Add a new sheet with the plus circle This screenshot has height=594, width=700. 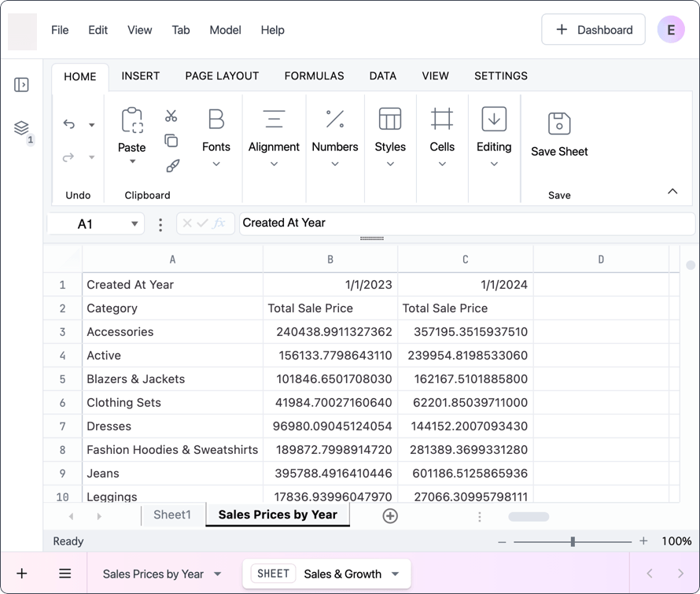[390, 516]
